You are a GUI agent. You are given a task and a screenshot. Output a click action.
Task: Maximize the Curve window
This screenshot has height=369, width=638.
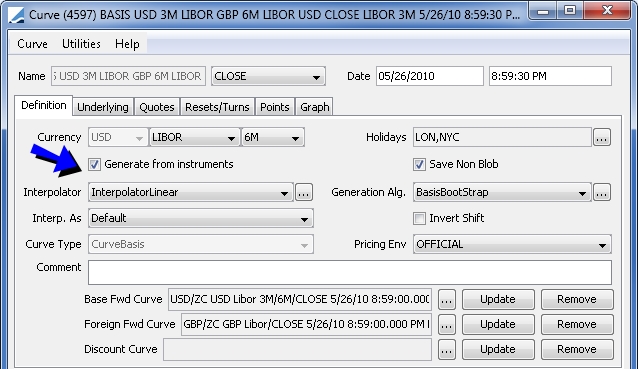(570, 11)
